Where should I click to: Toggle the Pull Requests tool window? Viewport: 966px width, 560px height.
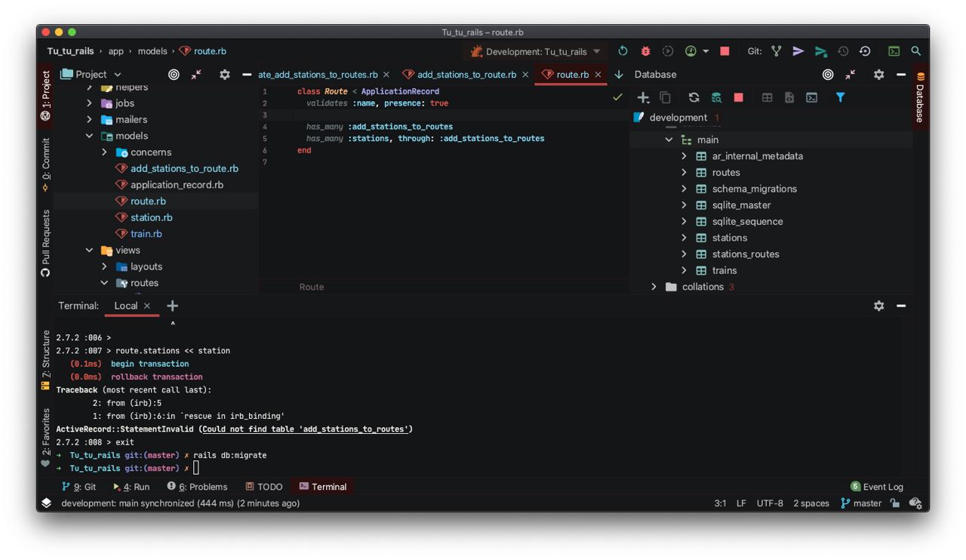(x=45, y=243)
